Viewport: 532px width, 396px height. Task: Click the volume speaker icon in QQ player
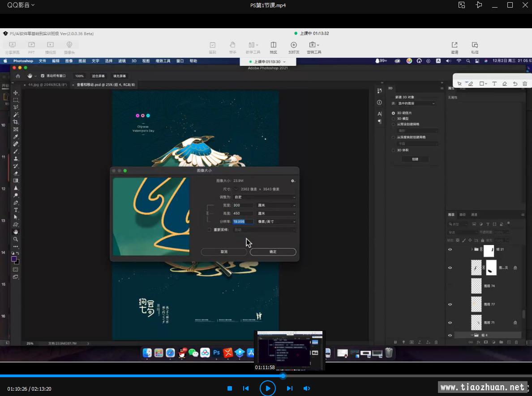coord(306,388)
